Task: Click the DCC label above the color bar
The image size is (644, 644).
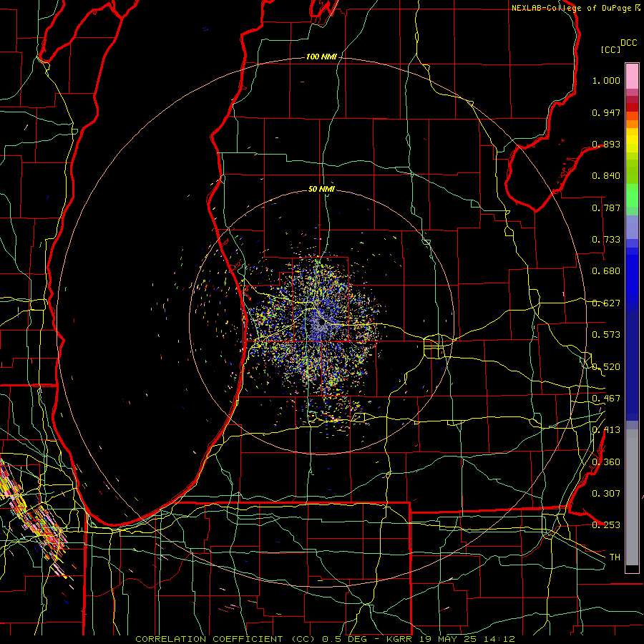Action: pyautogui.click(x=628, y=43)
